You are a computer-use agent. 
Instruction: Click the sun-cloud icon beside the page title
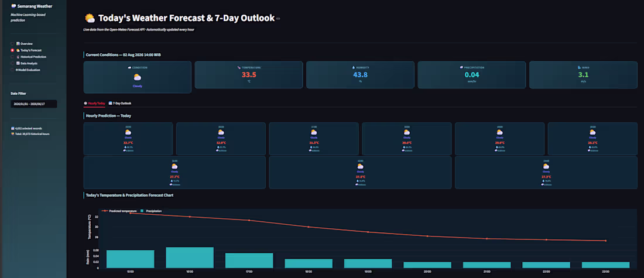point(90,18)
